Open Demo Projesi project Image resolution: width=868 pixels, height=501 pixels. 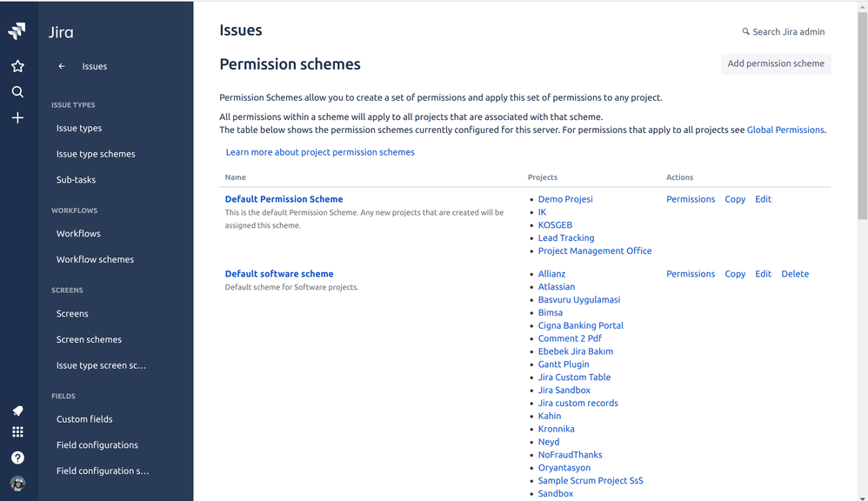coord(565,199)
